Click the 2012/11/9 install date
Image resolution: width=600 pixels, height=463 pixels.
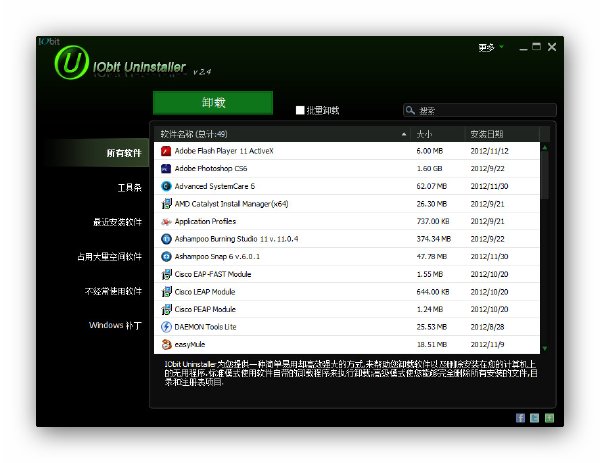[487, 344]
